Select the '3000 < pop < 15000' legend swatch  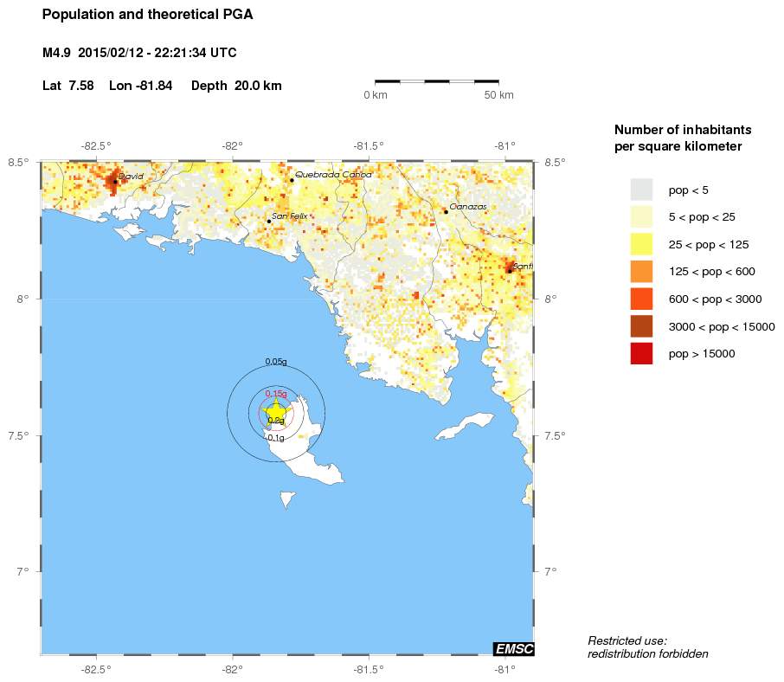point(641,326)
